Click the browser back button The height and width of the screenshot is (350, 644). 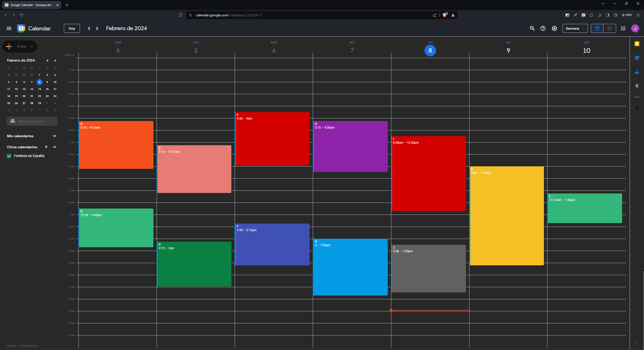coord(6,15)
